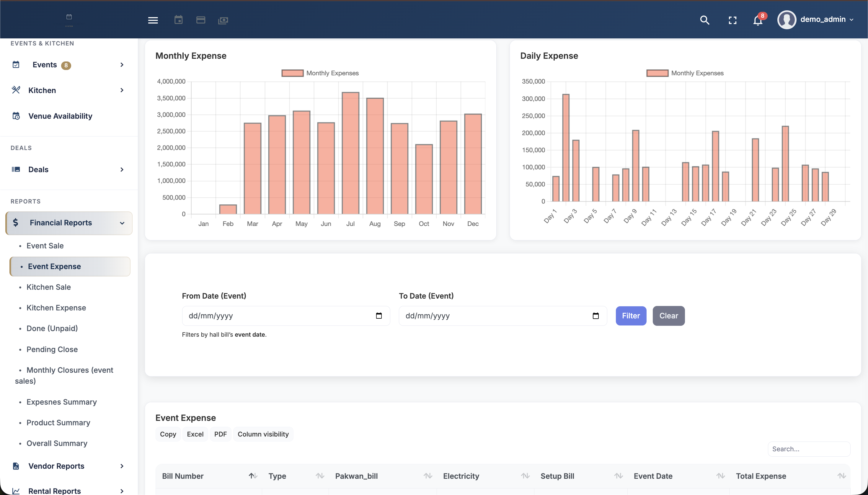Viewport: 868px width, 495px height.
Task: Toggle fullscreen mode icon
Action: (732, 20)
